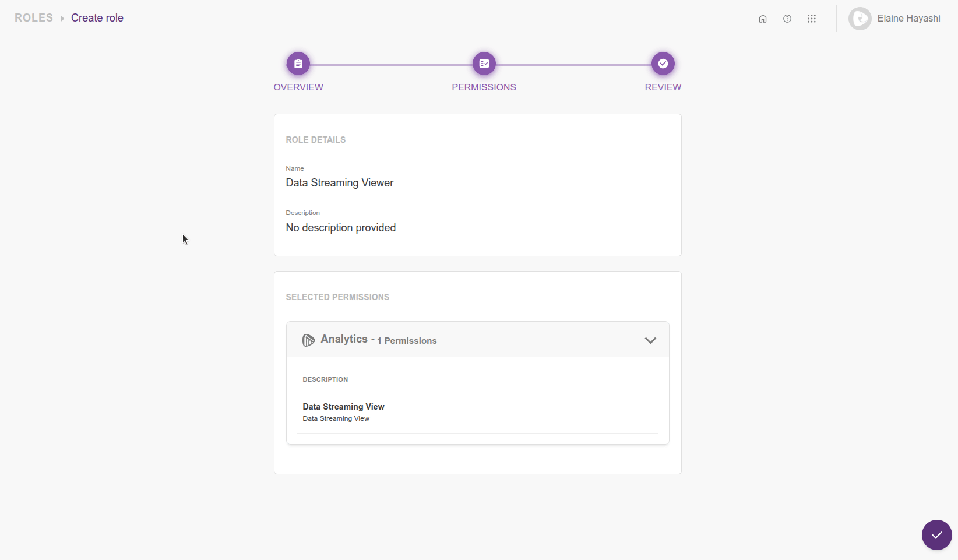Click the REVIEW step label
The height and width of the screenshot is (560, 958).
(663, 87)
